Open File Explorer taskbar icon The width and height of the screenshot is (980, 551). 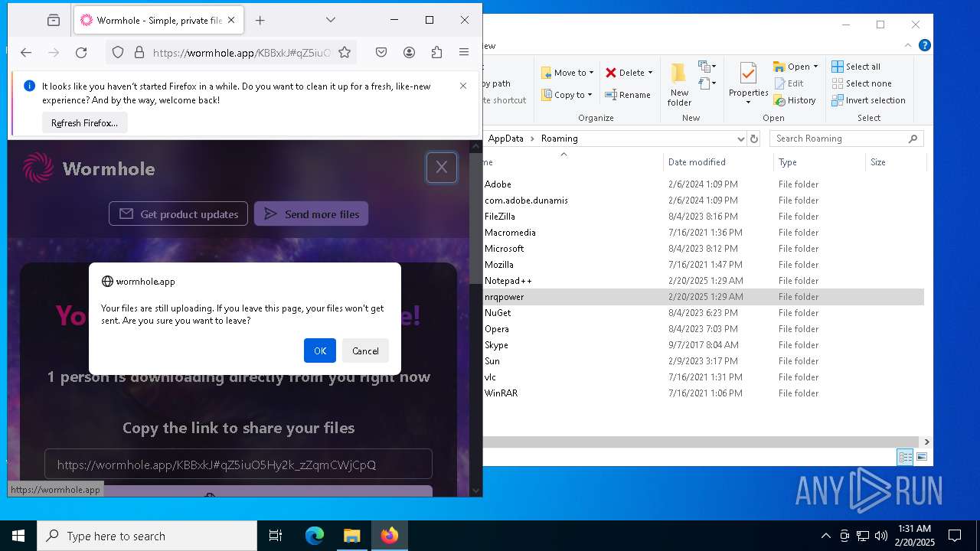[x=351, y=536]
